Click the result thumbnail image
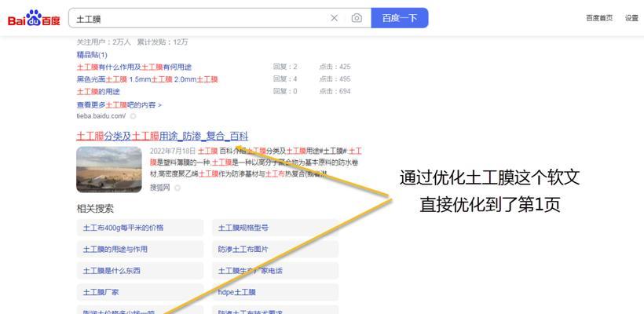The width and height of the screenshot is (644, 314). pyautogui.click(x=109, y=170)
